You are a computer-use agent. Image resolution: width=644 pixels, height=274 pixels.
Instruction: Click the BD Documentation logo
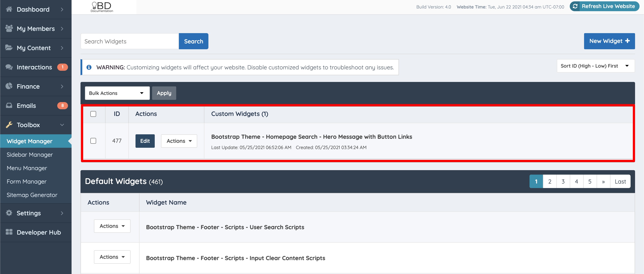102,7
